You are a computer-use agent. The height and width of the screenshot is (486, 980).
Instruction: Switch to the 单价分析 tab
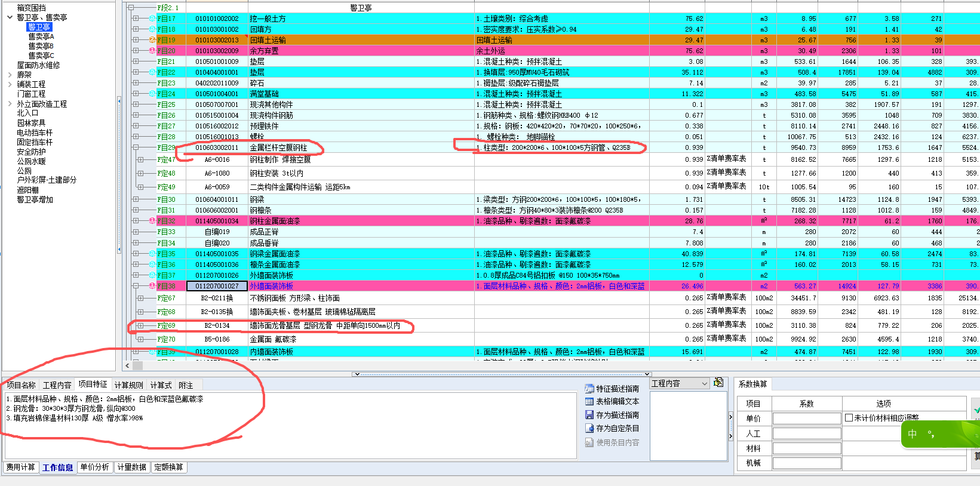[94, 467]
